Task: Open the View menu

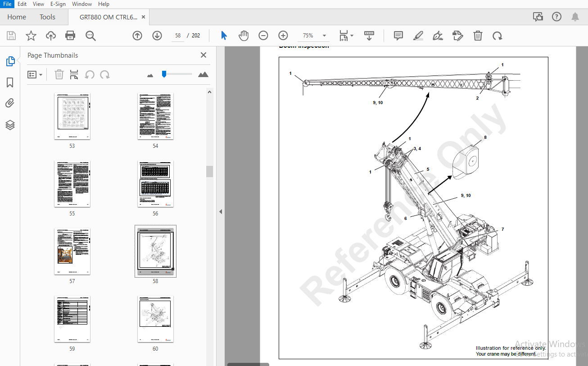Action: click(39, 4)
